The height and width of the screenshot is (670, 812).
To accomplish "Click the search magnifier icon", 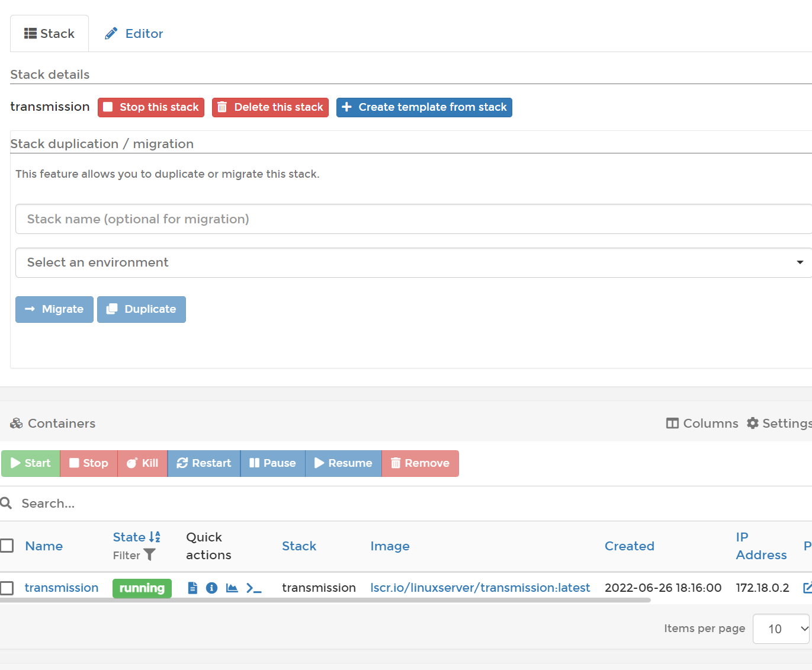I will point(7,504).
